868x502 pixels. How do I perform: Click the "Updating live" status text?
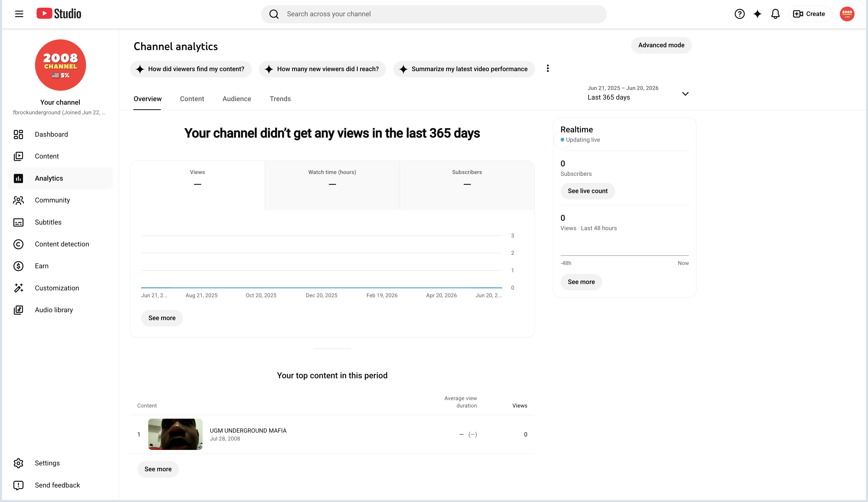coord(583,140)
